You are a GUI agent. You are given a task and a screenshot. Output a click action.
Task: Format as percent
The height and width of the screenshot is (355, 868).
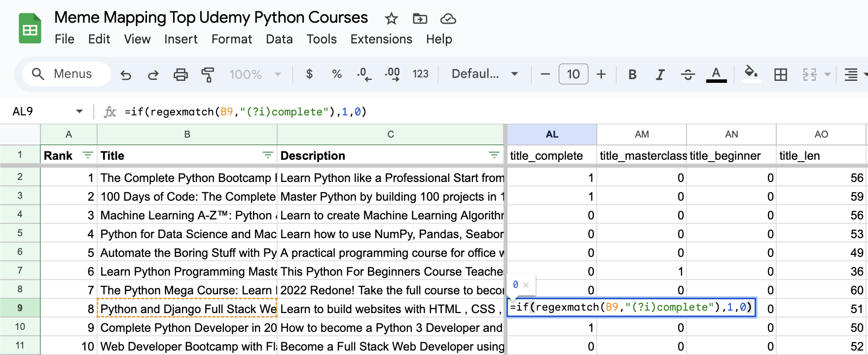pos(337,74)
